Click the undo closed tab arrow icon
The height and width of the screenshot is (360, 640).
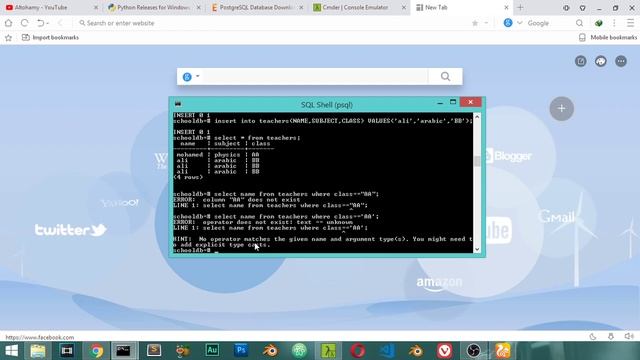click(40, 23)
